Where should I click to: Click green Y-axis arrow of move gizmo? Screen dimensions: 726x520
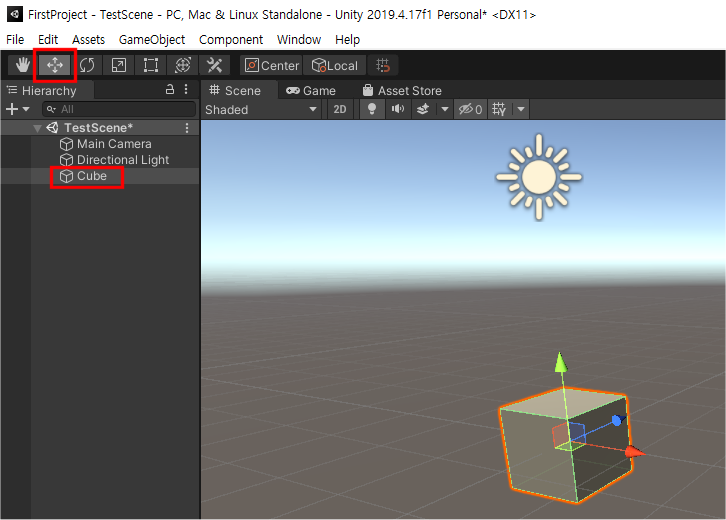561,362
